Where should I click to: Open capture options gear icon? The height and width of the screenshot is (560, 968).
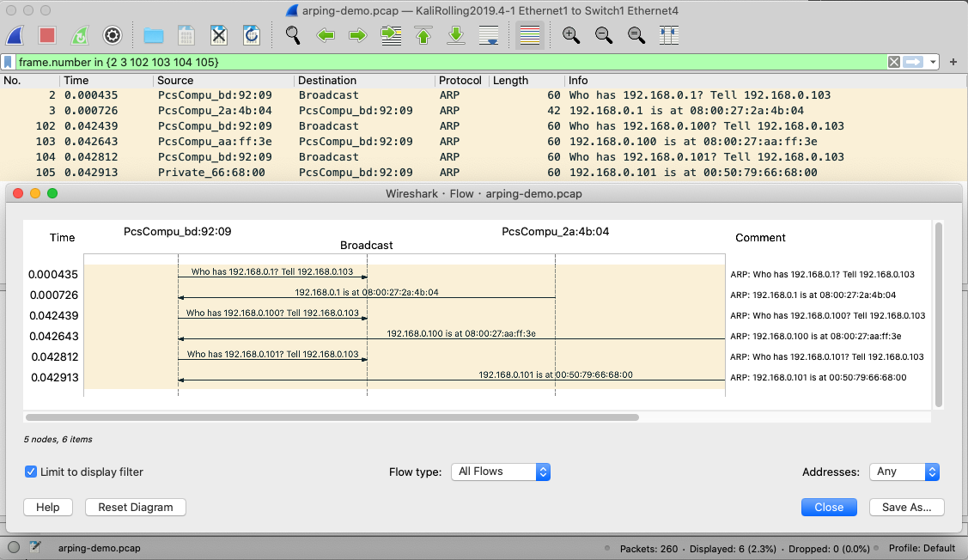[x=112, y=35]
